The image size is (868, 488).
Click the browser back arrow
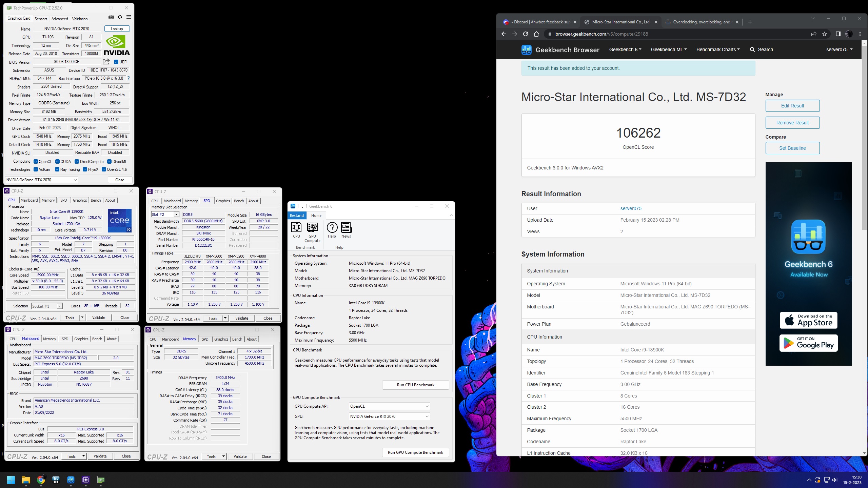coord(504,34)
